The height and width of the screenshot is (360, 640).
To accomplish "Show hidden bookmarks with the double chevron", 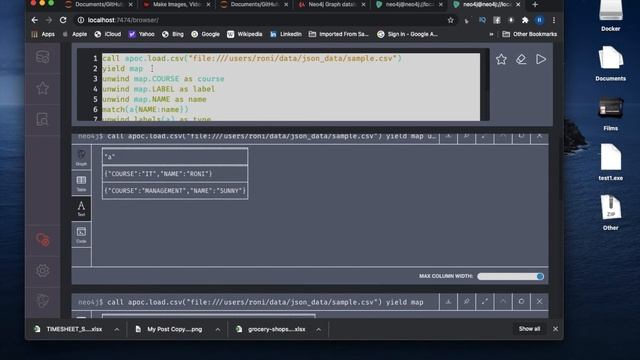I will [x=491, y=34].
